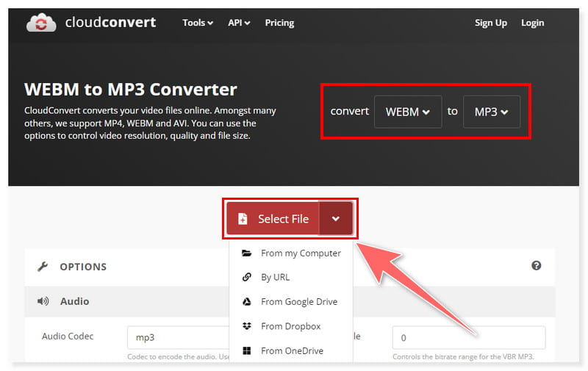Open the Tools dropdown menu
The width and height of the screenshot is (588, 371).
pos(198,23)
